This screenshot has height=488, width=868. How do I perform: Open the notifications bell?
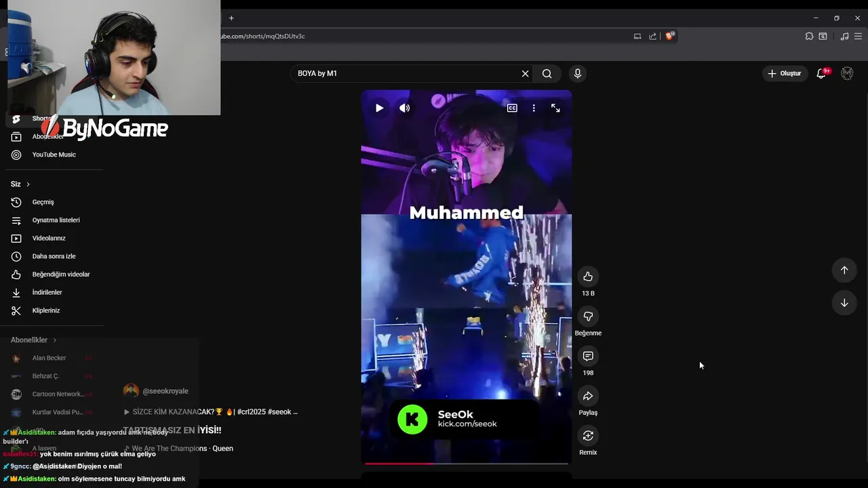click(x=821, y=73)
